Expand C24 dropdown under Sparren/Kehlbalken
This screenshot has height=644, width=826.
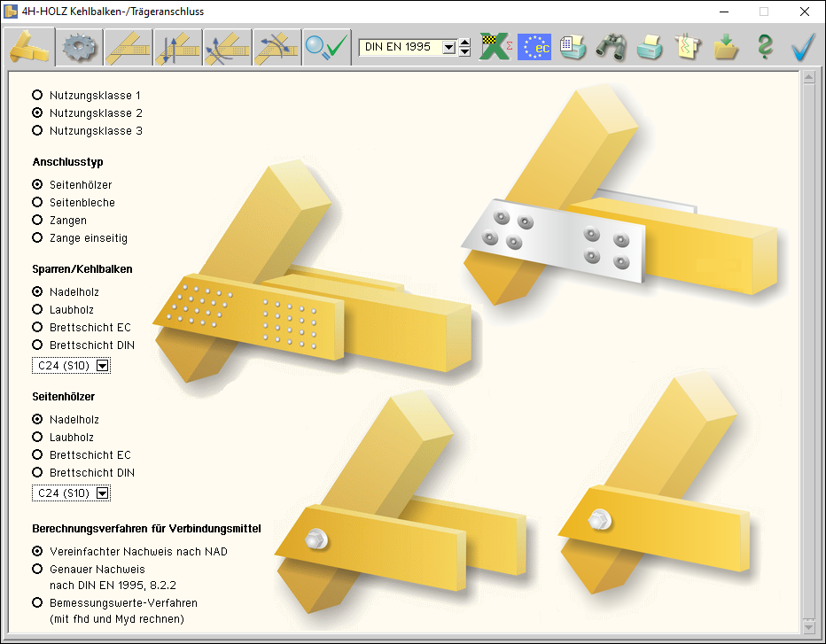[x=102, y=365]
